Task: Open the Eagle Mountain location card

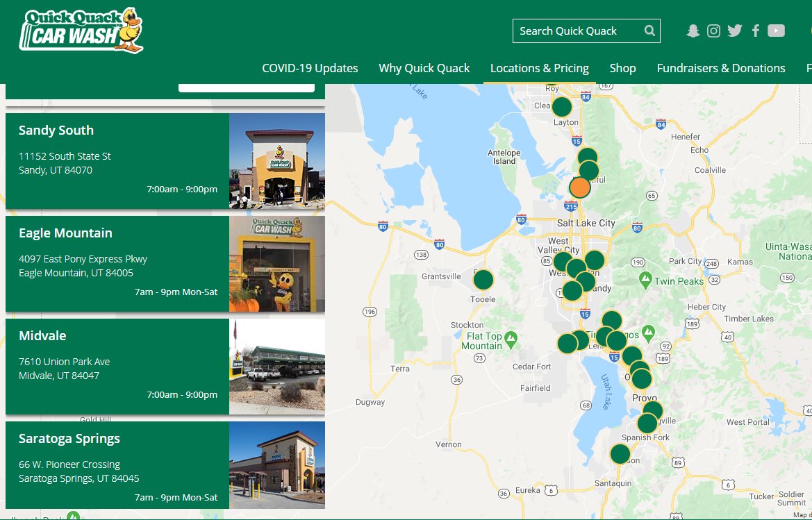Action: pyautogui.click(x=165, y=264)
